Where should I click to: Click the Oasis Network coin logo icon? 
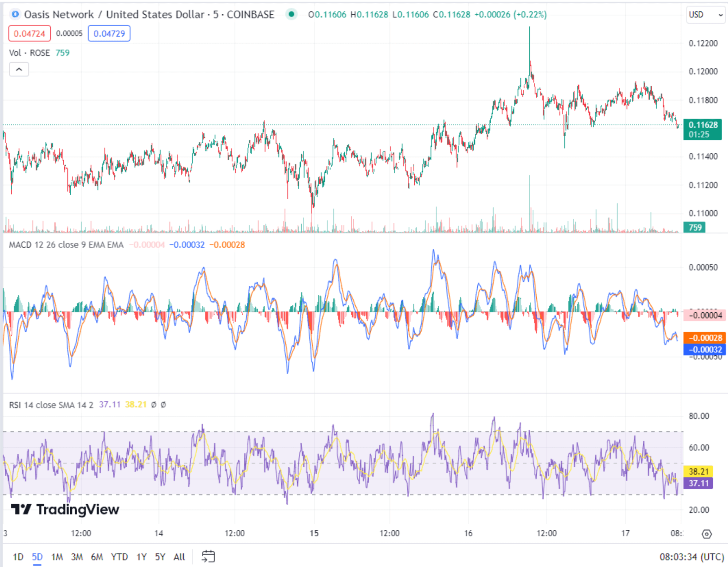(15, 14)
